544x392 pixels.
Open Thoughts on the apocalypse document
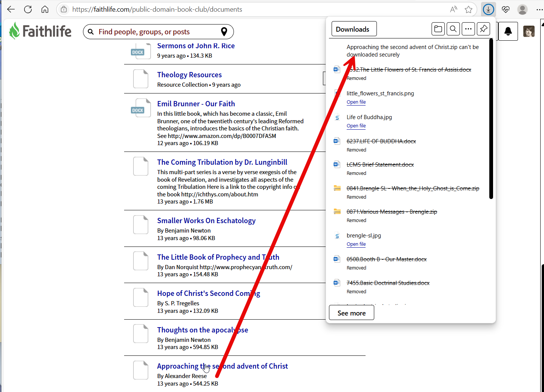[x=203, y=330]
